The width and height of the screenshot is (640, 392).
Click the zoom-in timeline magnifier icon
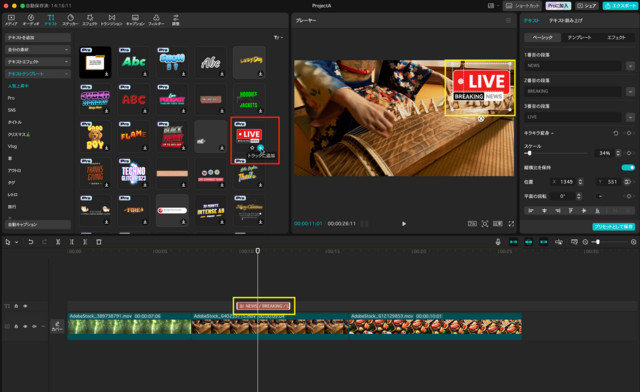pos(633,242)
